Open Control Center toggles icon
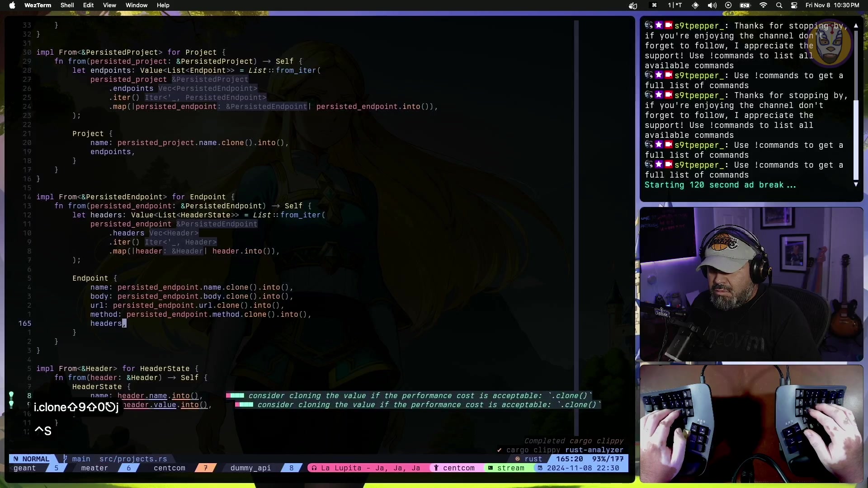This screenshot has width=868, height=488. pyautogui.click(x=794, y=5)
